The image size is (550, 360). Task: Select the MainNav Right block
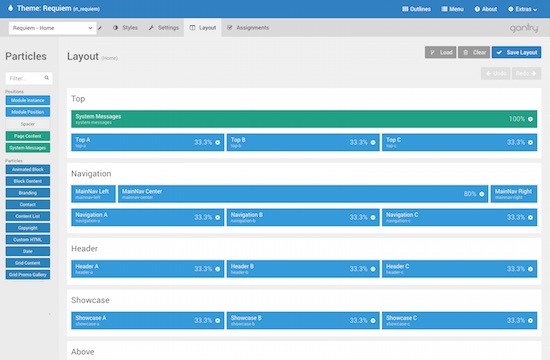tap(514, 194)
